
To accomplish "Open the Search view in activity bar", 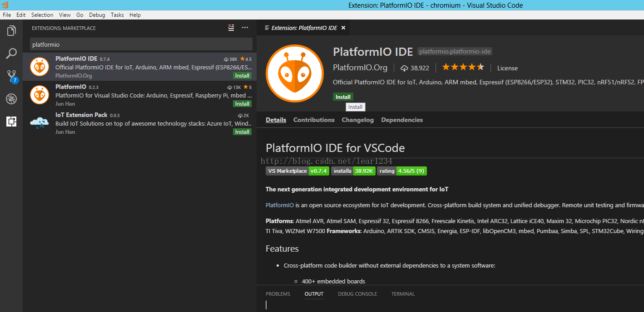I will [x=11, y=54].
